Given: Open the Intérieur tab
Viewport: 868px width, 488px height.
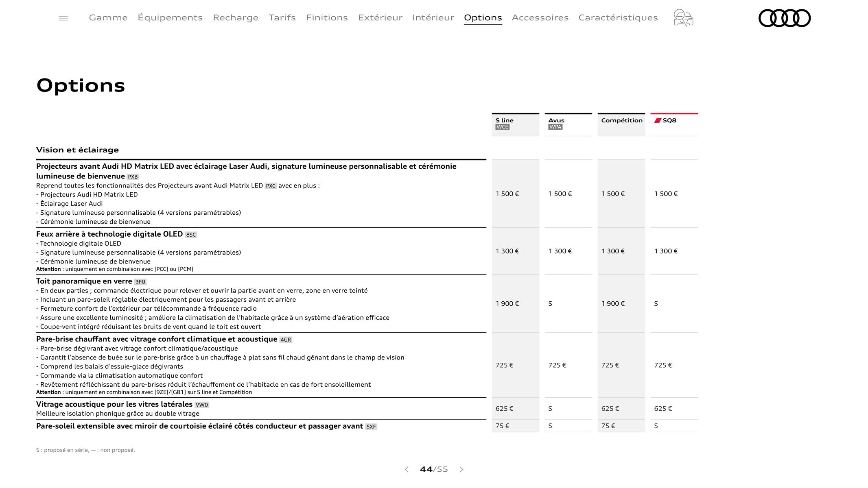Looking at the screenshot, I should (x=433, y=17).
